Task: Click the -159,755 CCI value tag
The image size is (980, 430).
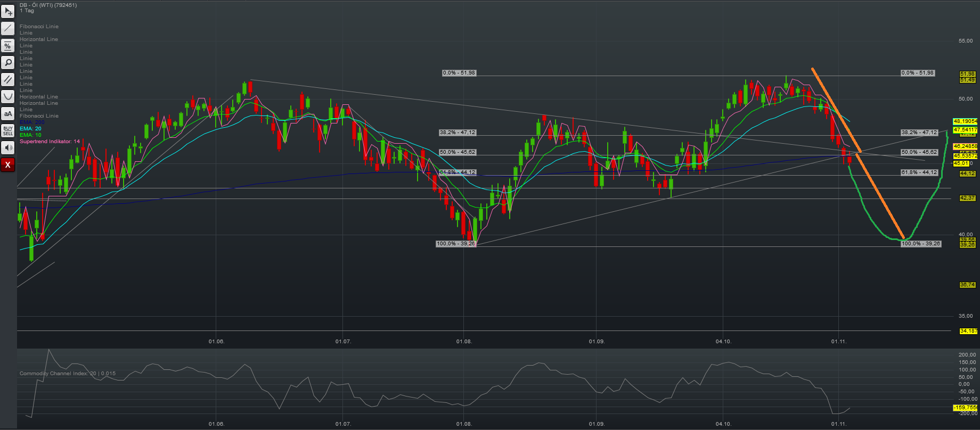Action: [965, 408]
